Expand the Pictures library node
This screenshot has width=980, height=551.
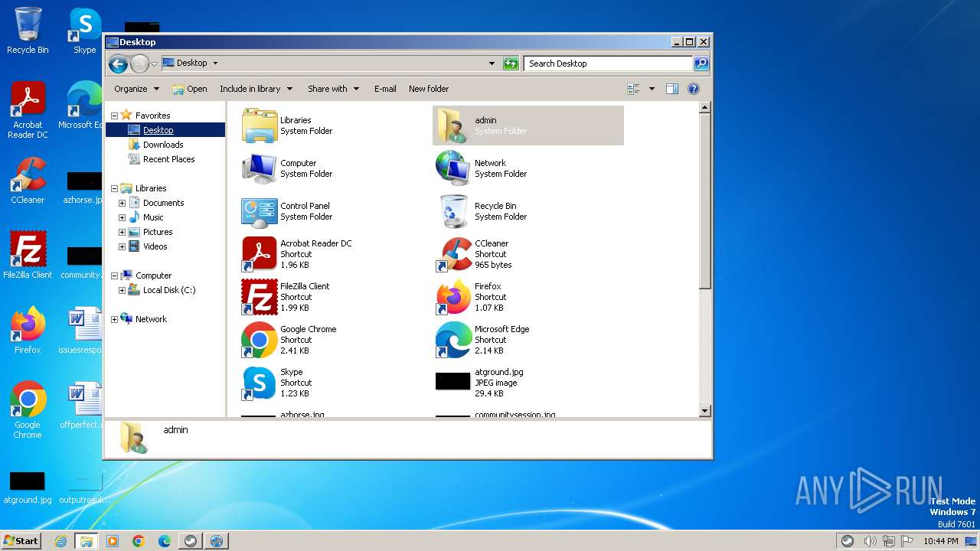(122, 232)
